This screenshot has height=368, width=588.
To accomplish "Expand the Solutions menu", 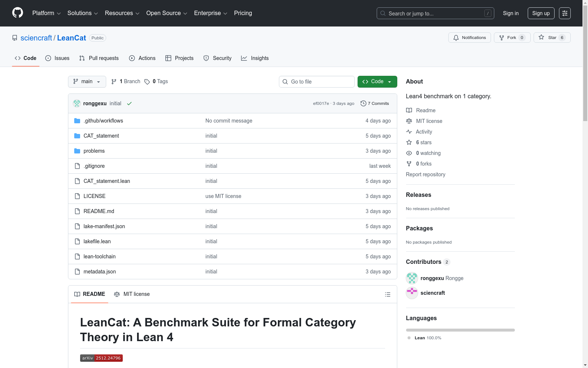I will 83,13.
